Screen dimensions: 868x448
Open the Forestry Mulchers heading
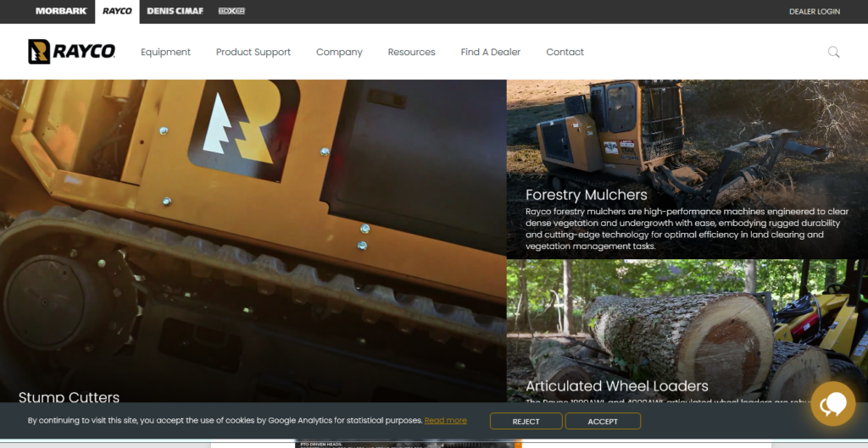[587, 195]
